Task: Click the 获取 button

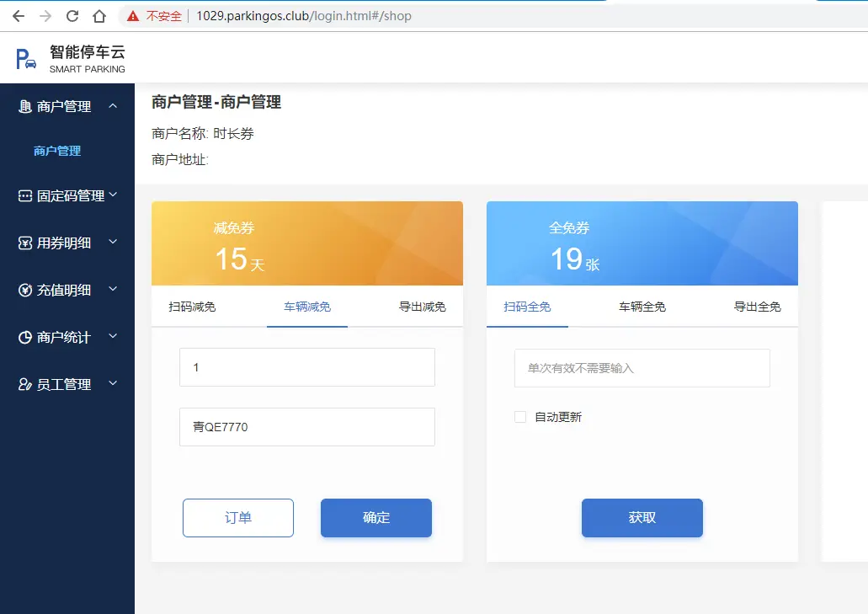Action: pyautogui.click(x=642, y=518)
